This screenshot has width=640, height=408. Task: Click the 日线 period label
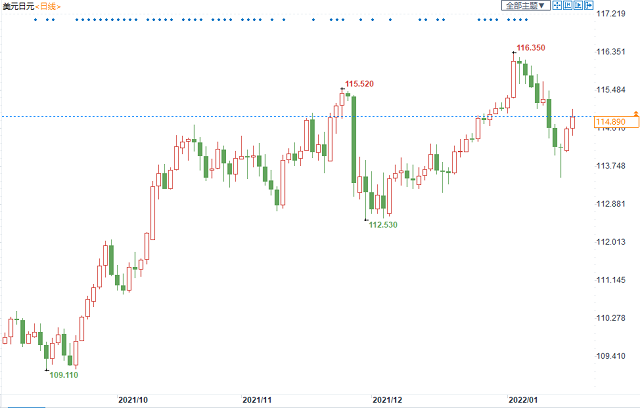[x=48, y=6]
